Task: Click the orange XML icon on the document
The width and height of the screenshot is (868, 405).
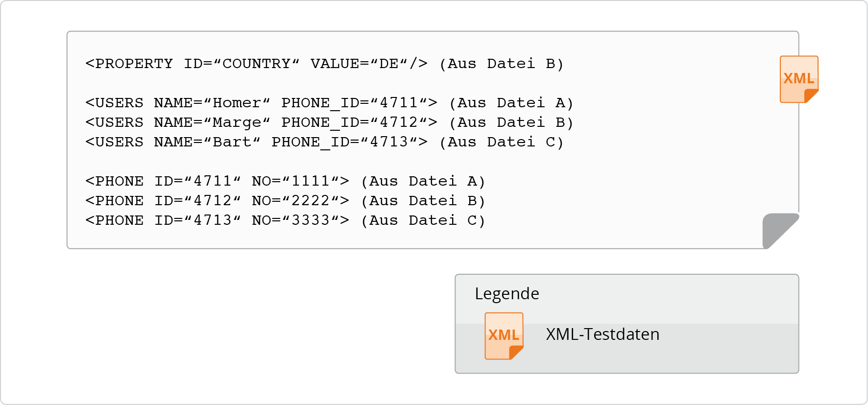Action: 799,79
